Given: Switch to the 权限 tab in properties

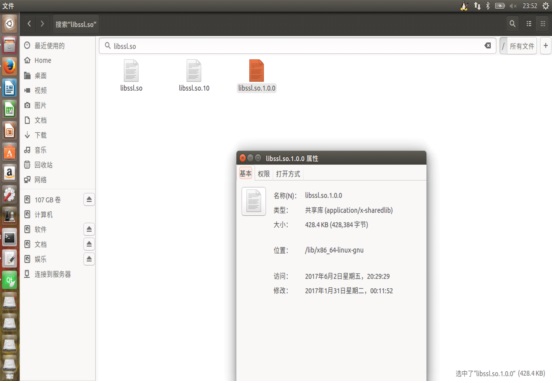Looking at the screenshot, I should (x=264, y=173).
